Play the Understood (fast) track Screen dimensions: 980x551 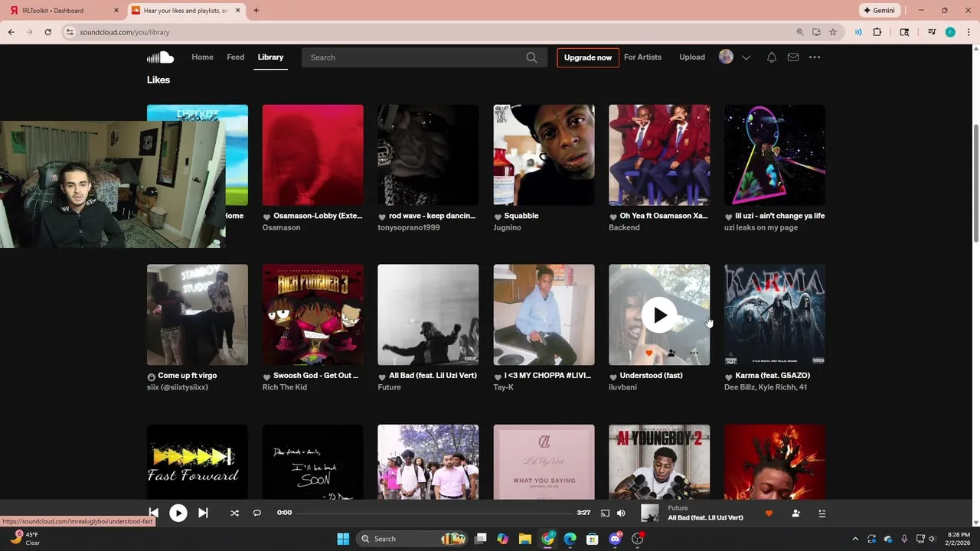(659, 315)
